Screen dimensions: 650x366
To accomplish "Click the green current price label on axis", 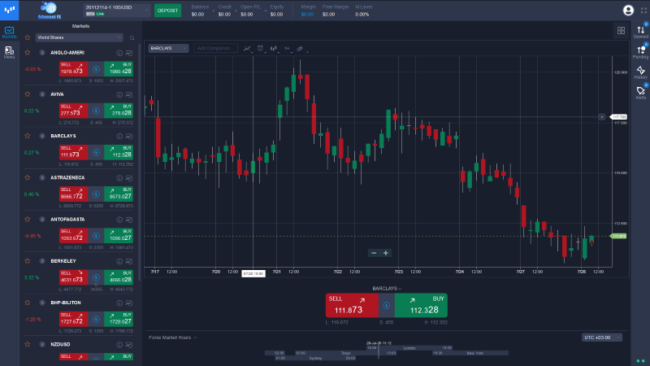I will coord(618,236).
